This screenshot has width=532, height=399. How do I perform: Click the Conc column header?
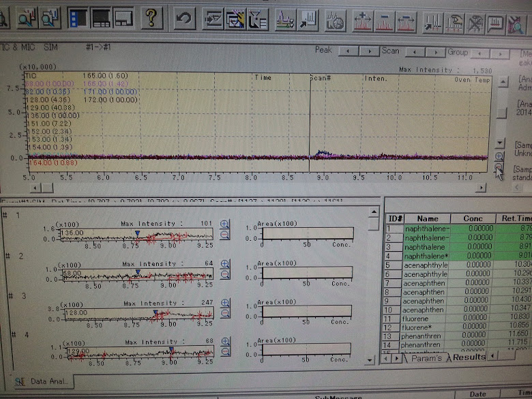click(473, 218)
